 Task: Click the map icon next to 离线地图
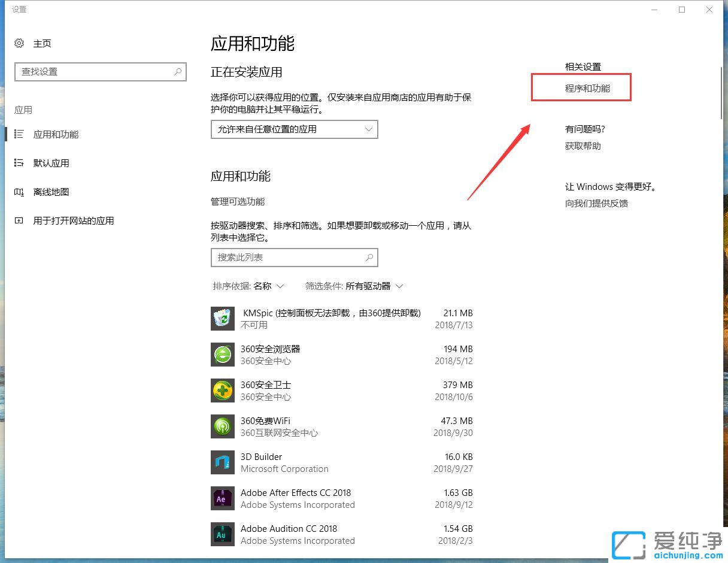pyautogui.click(x=19, y=192)
